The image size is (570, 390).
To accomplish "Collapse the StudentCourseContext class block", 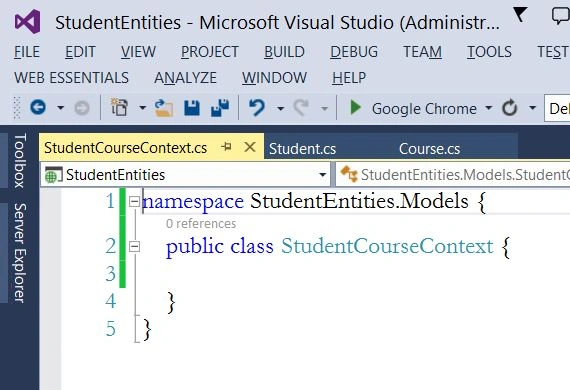I will tap(134, 247).
